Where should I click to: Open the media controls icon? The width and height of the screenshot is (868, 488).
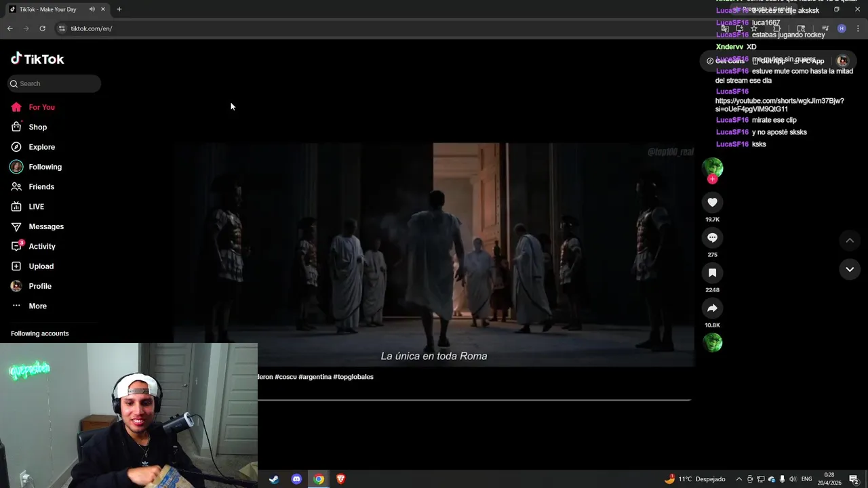point(825,28)
